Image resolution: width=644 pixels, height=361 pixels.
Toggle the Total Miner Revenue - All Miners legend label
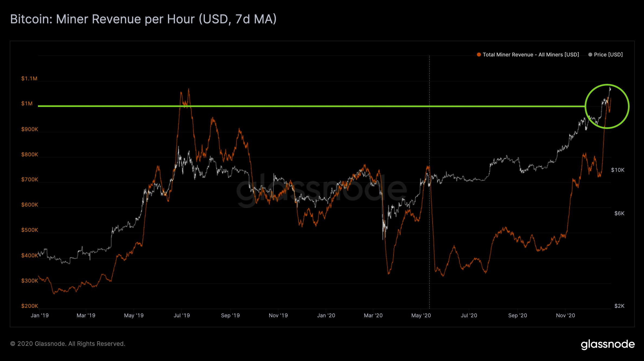pos(531,55)
